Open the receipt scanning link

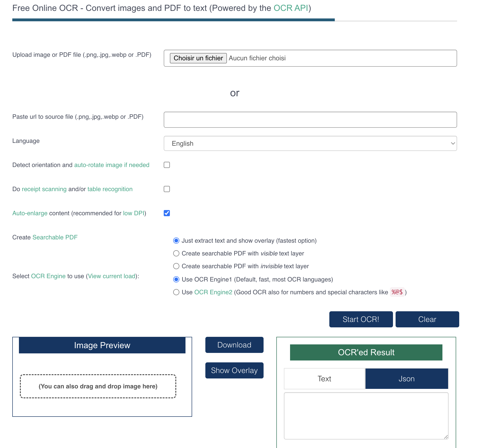[44, 189]
